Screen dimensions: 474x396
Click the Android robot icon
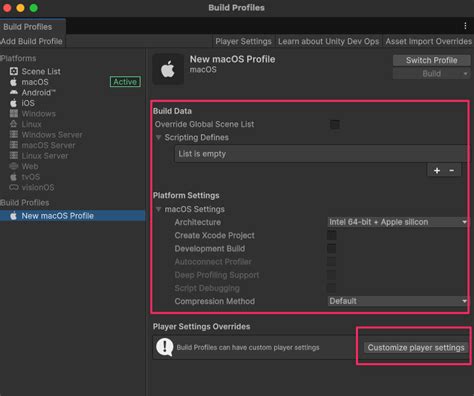click(14, 92)
